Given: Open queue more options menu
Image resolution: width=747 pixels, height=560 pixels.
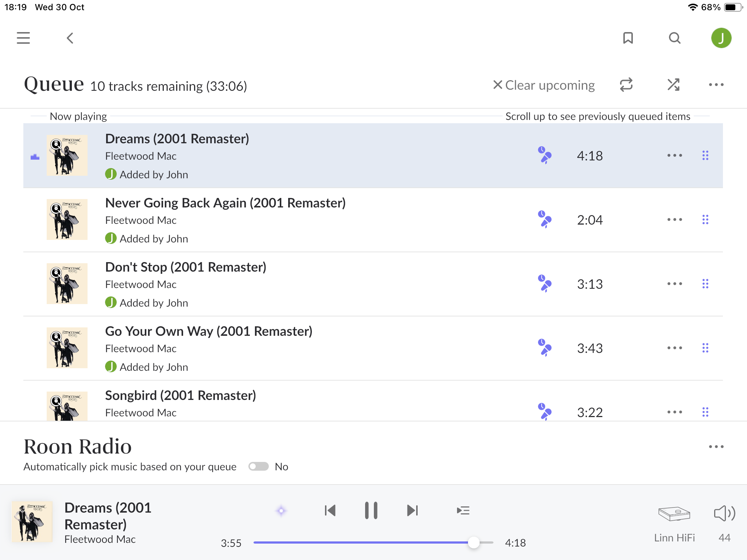Looking at the screenshot, I should [x=716, y=85].
